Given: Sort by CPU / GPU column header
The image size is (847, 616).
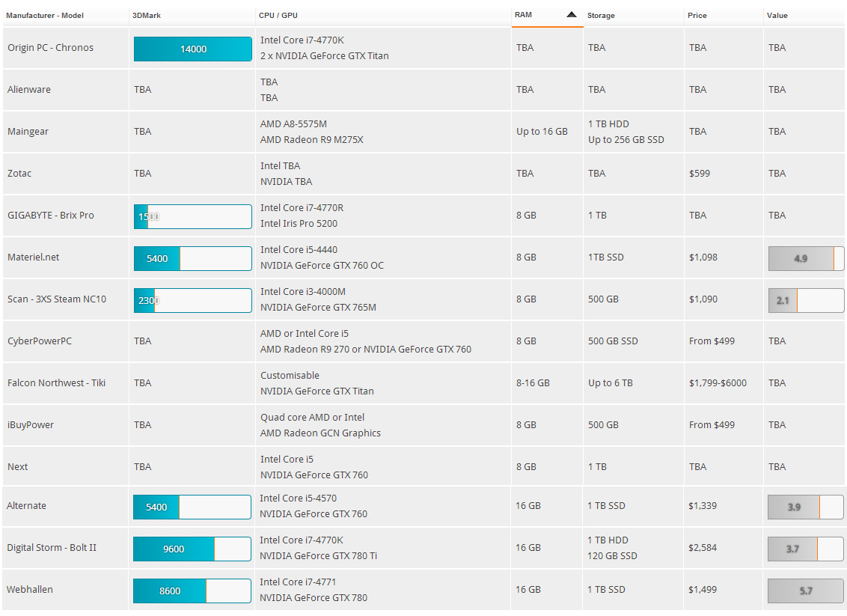Looking at the screenshot, I should click(278, 16).
